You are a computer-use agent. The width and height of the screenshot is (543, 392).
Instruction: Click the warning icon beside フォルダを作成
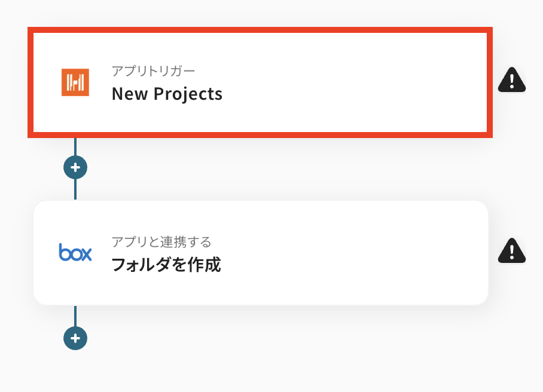(x=512, y=251)
